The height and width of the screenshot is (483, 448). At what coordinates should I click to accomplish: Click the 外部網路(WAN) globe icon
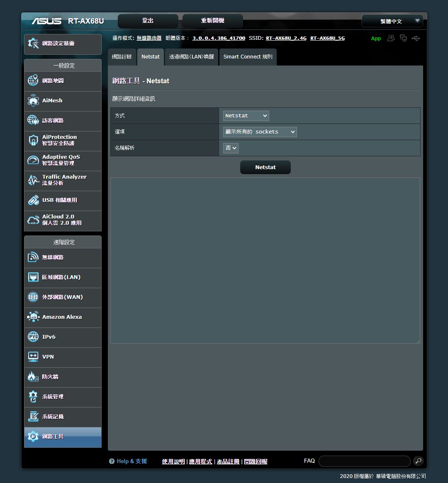click(33, 297)
